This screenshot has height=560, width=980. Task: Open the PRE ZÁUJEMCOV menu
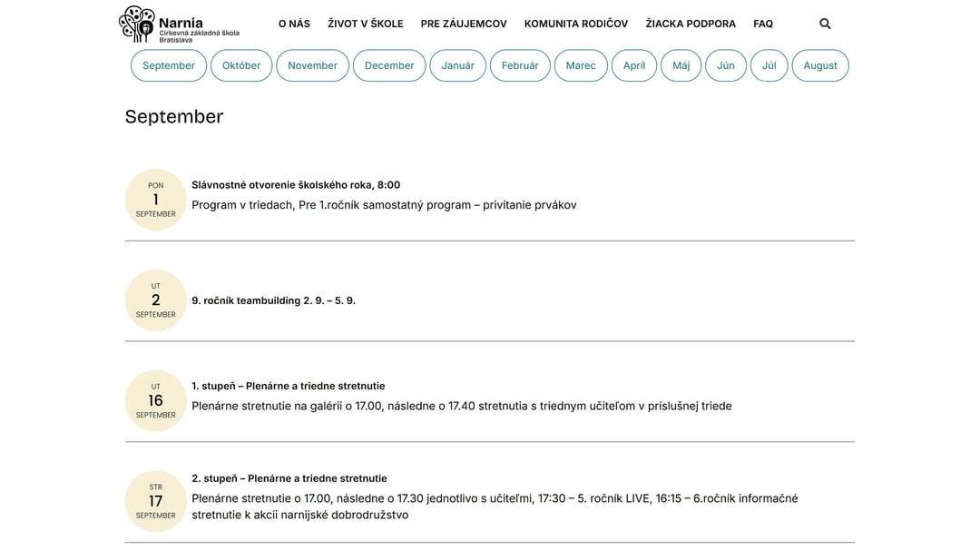(464, 24)
